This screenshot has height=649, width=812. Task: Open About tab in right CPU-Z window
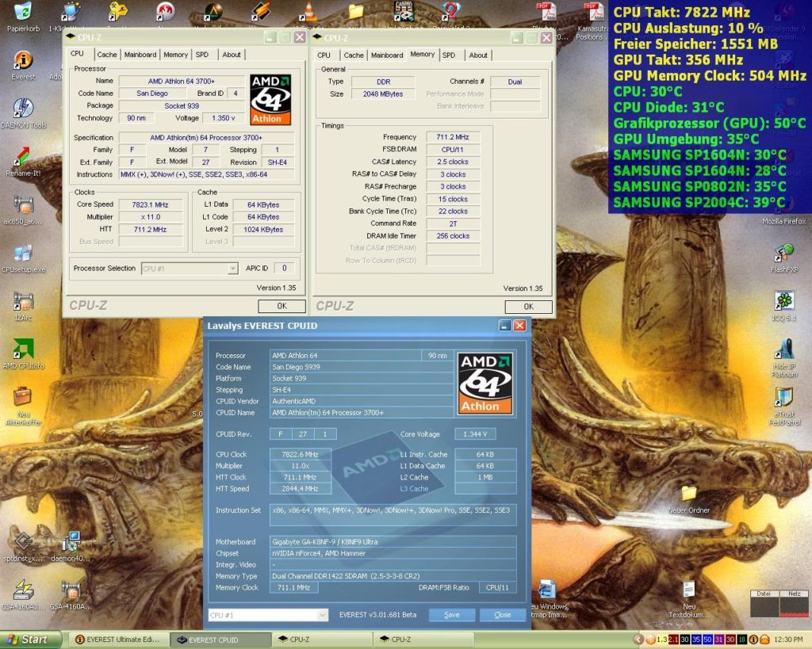click(478, 55)
